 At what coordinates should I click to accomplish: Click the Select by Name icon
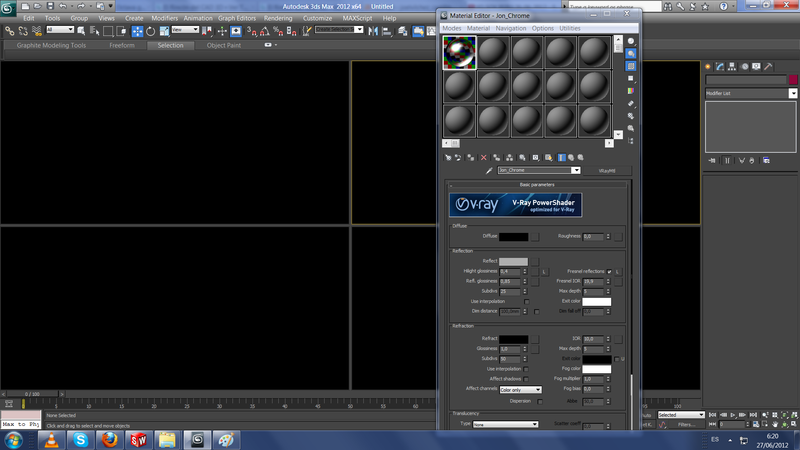tap(95, 31)
